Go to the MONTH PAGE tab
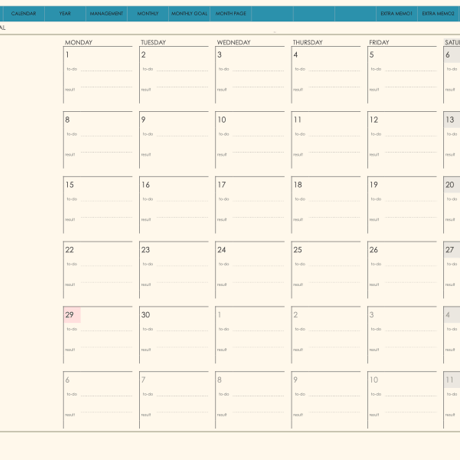 231,14
